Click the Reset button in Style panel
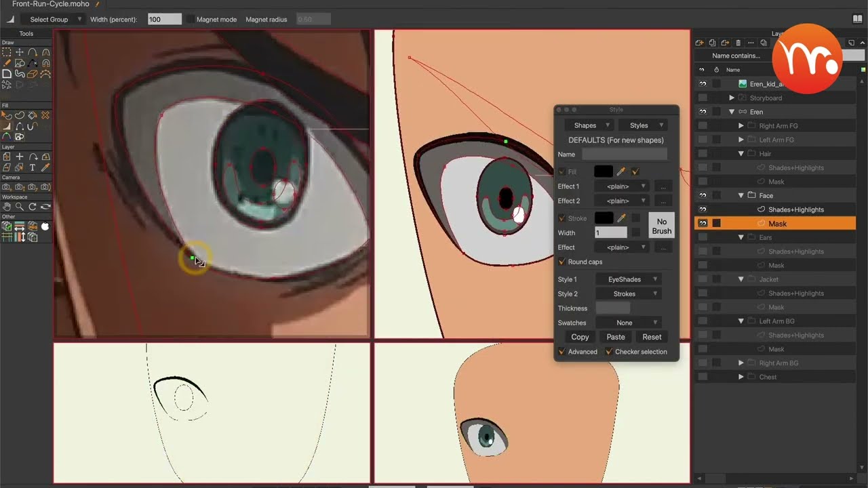This screenshot has width=868, height=488. (x=652, y=337)
